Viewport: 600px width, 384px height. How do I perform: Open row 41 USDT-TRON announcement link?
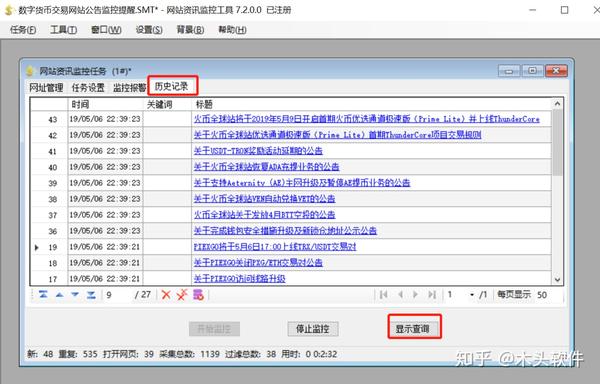pos(258,151)
